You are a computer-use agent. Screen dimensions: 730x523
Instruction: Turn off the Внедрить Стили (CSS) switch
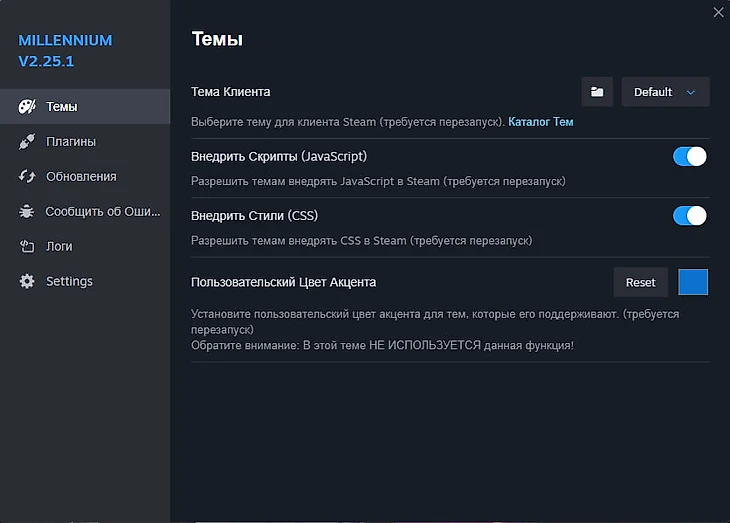coord(690,216)
